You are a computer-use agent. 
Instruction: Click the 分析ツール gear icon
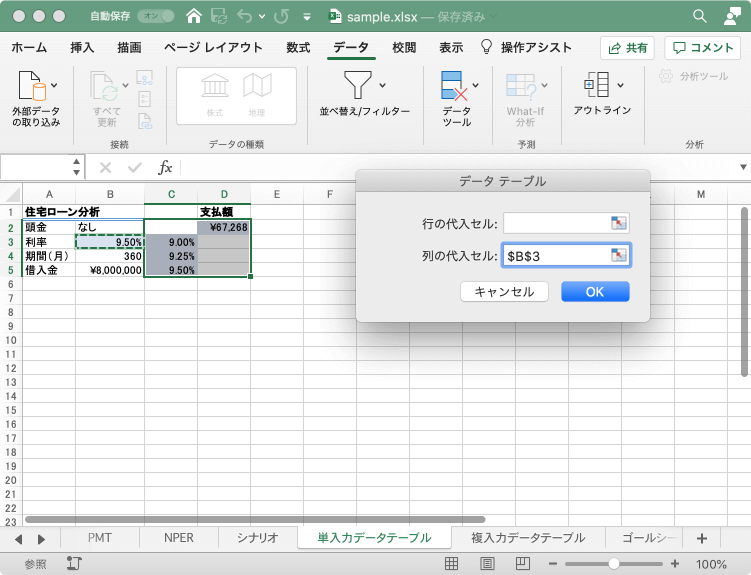[665, 76]
